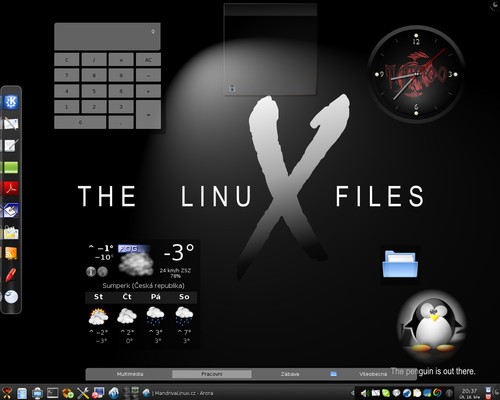Viewport: 500px width, 400px height.
Task: Switch to the Multimédia activity tab
Action: (x=130, y=374)
